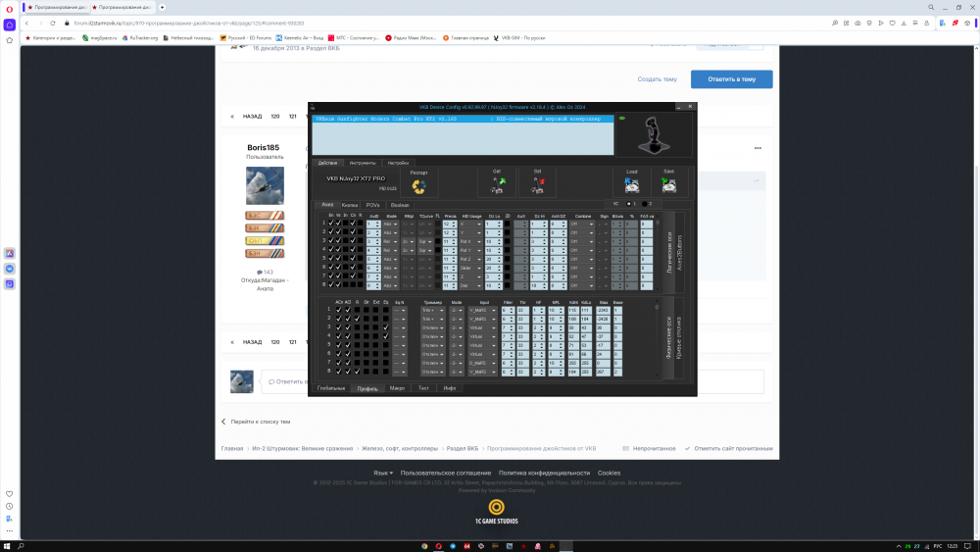Open the Язык language dropdown in footer

[x=383, y=474]
